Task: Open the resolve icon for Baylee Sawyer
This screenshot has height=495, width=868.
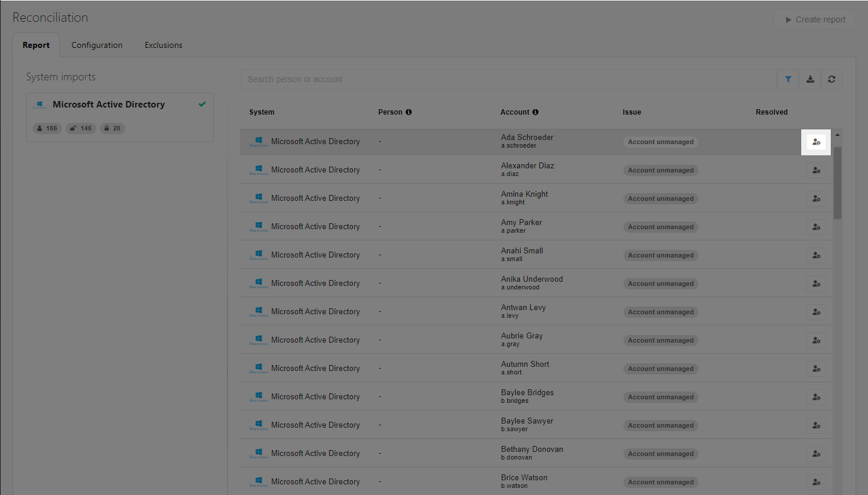Action: pos(816,425)
